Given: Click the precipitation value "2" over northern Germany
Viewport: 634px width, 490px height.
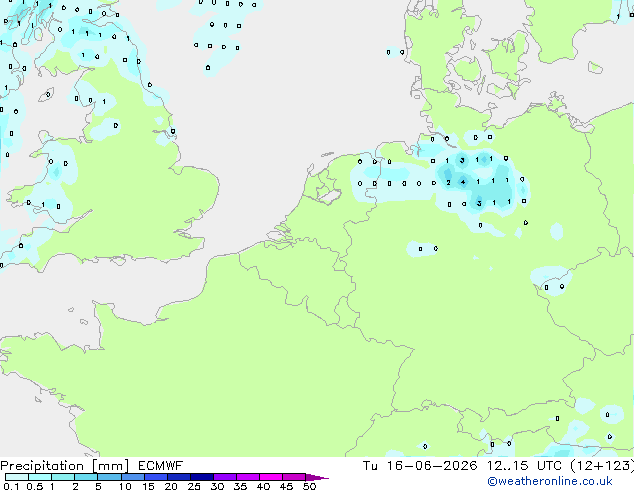Looking at the screenshot, I should (448, 182).
